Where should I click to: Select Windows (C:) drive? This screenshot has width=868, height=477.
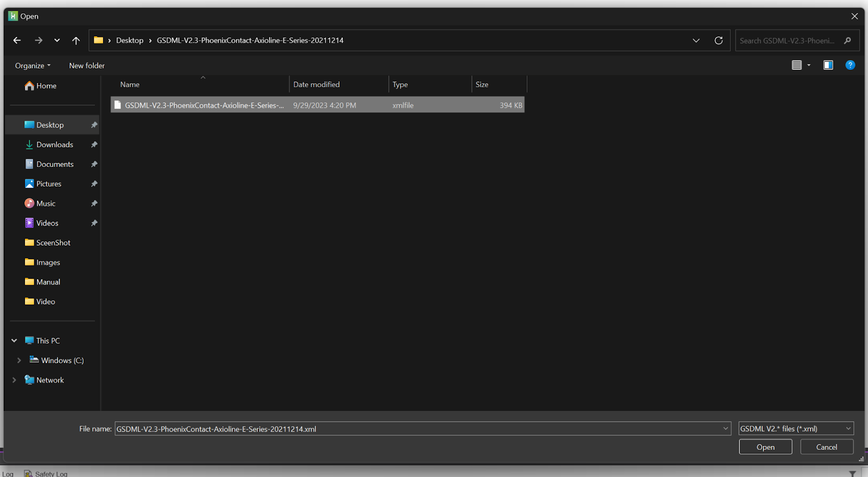pyautogui.click(x=57, y=360)
